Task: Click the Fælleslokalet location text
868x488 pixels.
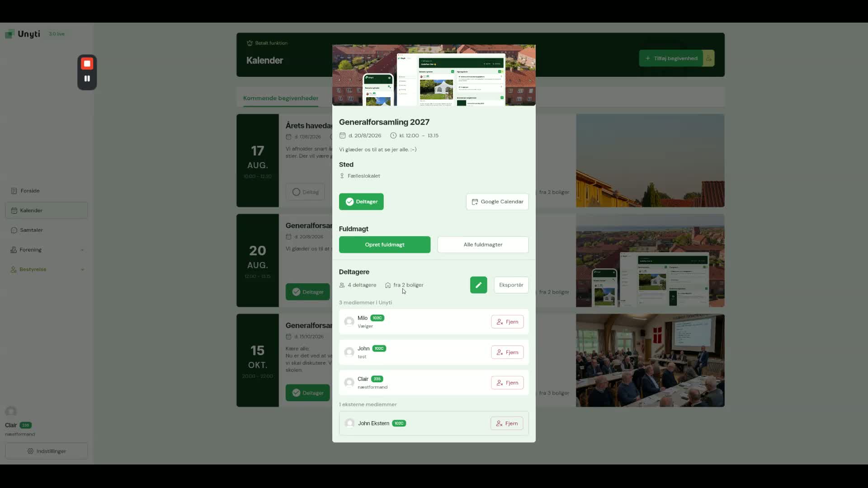Action: coord(364,176)
